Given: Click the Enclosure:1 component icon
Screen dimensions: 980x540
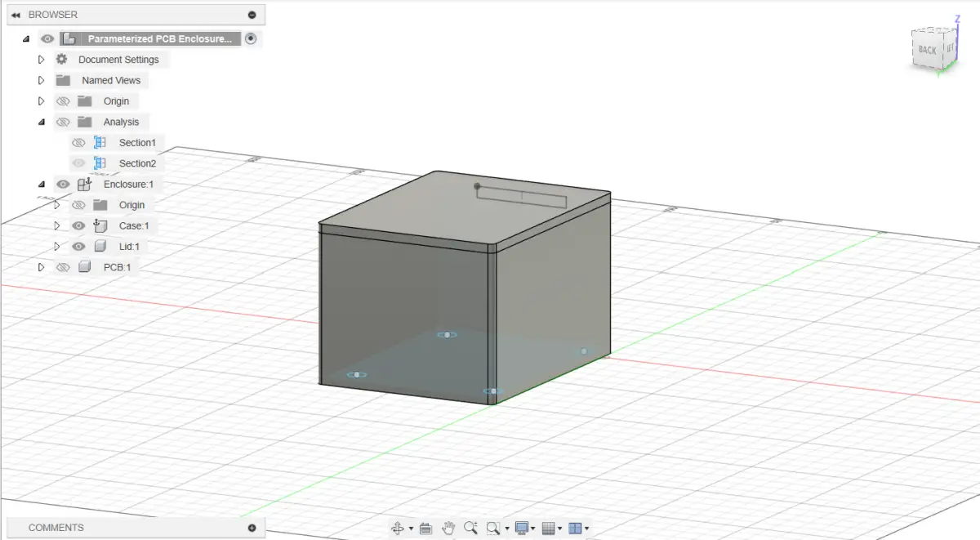Looking at the screenshot, I should point(84,184).
